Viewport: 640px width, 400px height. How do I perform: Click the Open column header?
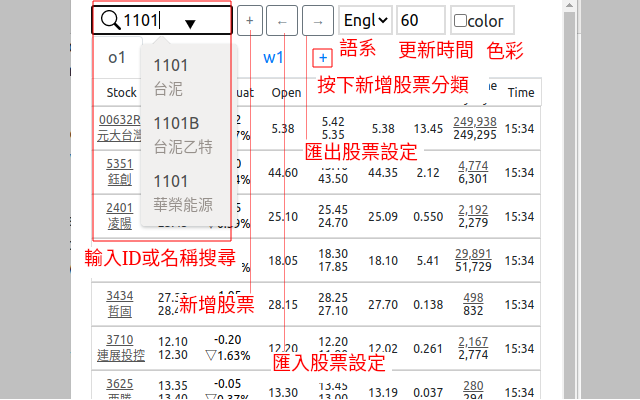point(286,93)
